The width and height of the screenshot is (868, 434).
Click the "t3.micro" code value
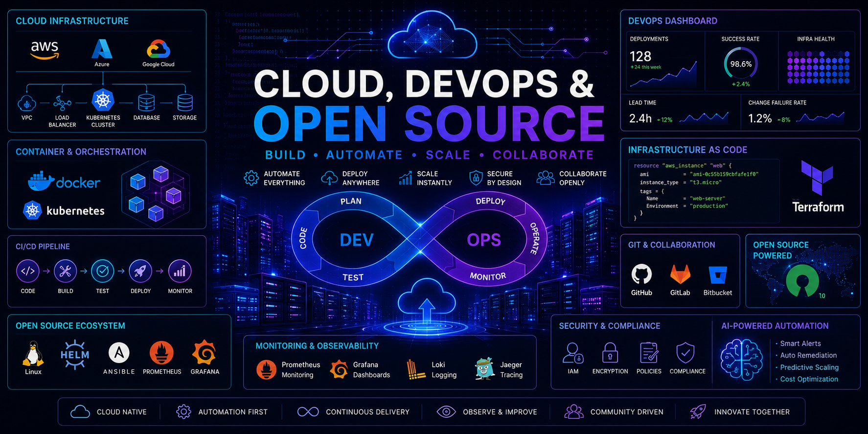click(x=706, y=183)
